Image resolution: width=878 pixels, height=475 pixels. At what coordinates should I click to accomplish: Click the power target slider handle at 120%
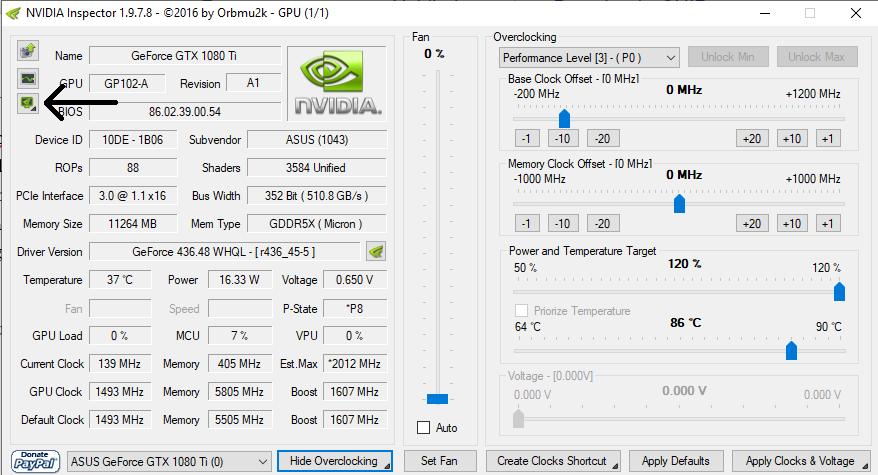[x=839, y=292]
